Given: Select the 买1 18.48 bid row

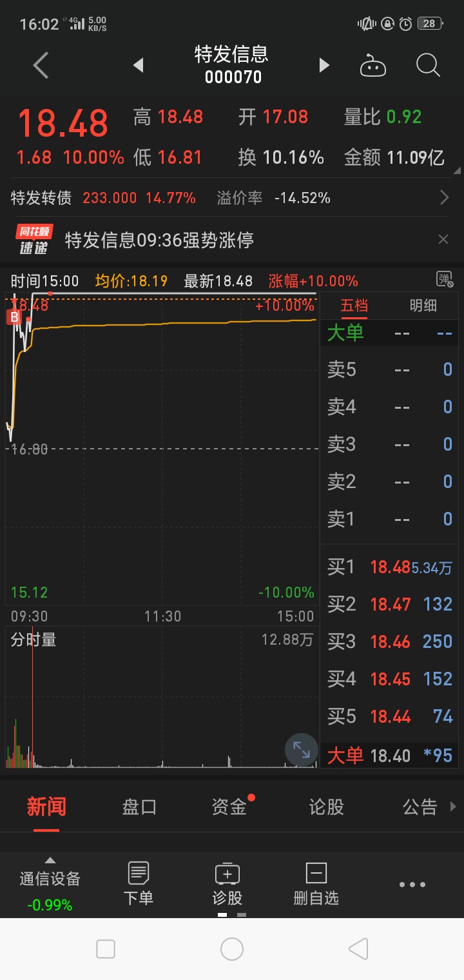Looking at the screenshot, I should coord(390,567).
